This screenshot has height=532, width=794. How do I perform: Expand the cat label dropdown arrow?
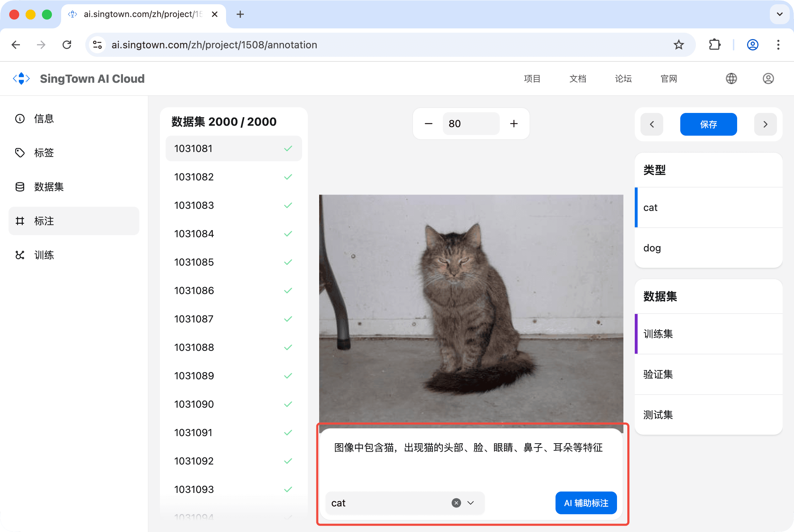tap(471, 503)
